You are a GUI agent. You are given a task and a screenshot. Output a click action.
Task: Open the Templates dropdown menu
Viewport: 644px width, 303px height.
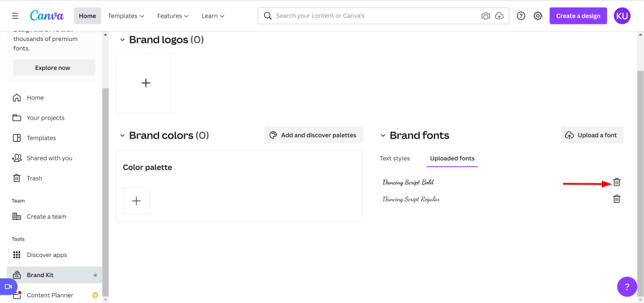[126, 16]
